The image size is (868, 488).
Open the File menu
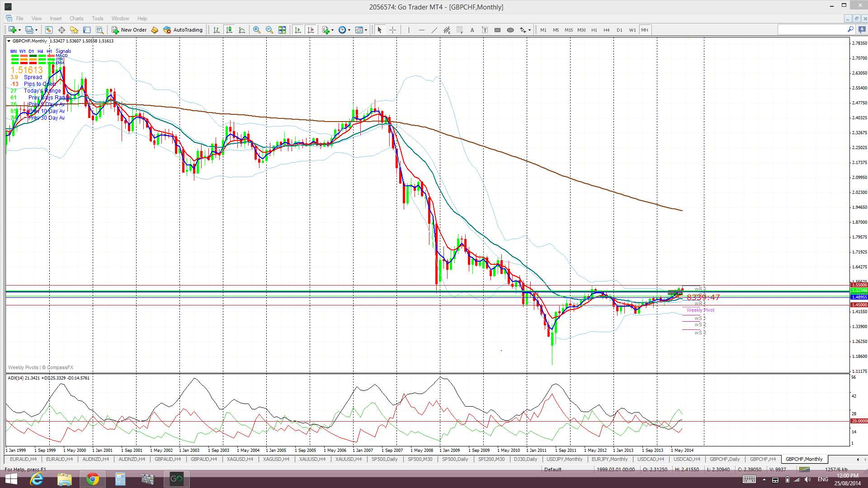(x=19, y=19)
